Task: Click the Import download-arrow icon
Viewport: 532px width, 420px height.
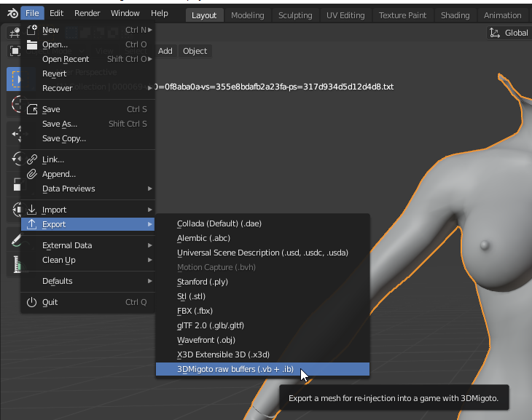Action: [x=32, y=210]
